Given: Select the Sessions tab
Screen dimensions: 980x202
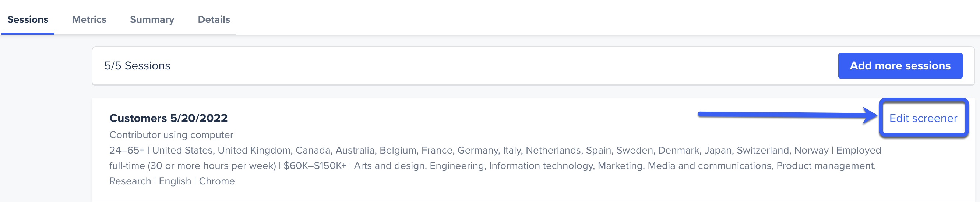Looking at the screenshot, I should point(28,19).
